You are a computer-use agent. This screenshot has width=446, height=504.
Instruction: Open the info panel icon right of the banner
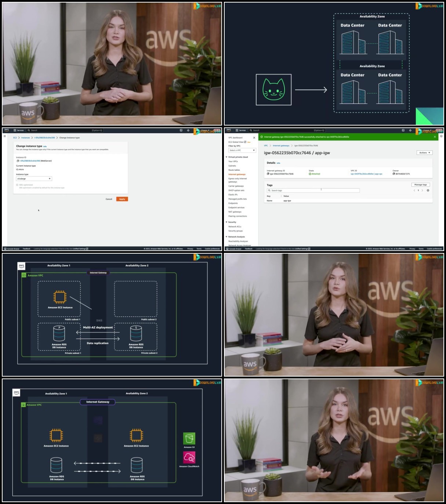(x=441, y=136)
